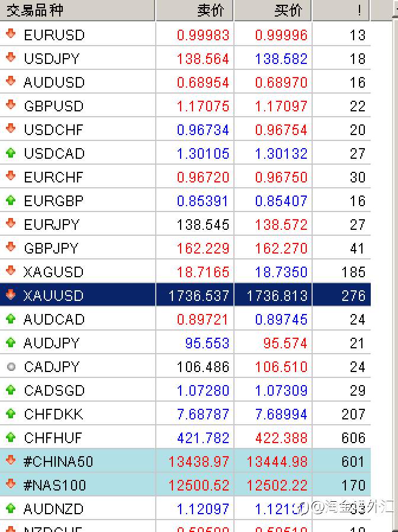Select the AUDUSD symbol name
The height and width of the screenshot is (532, 398).
pos(54,82)
